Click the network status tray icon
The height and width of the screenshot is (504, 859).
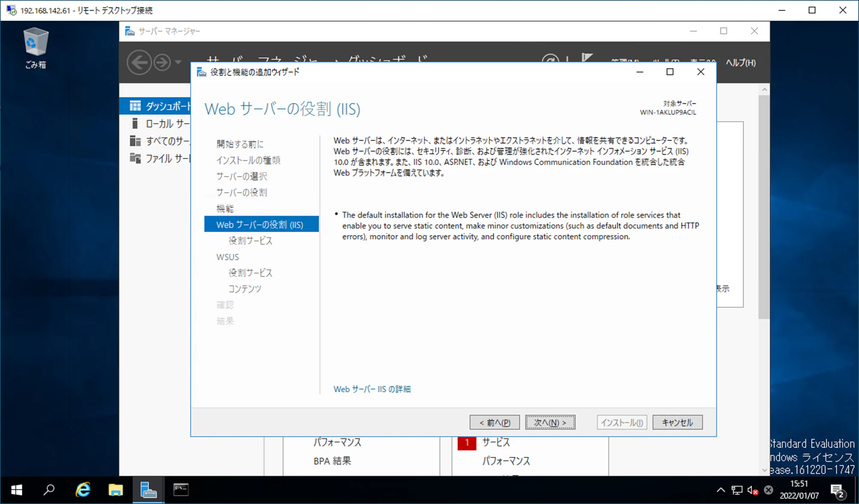[737, 490]
